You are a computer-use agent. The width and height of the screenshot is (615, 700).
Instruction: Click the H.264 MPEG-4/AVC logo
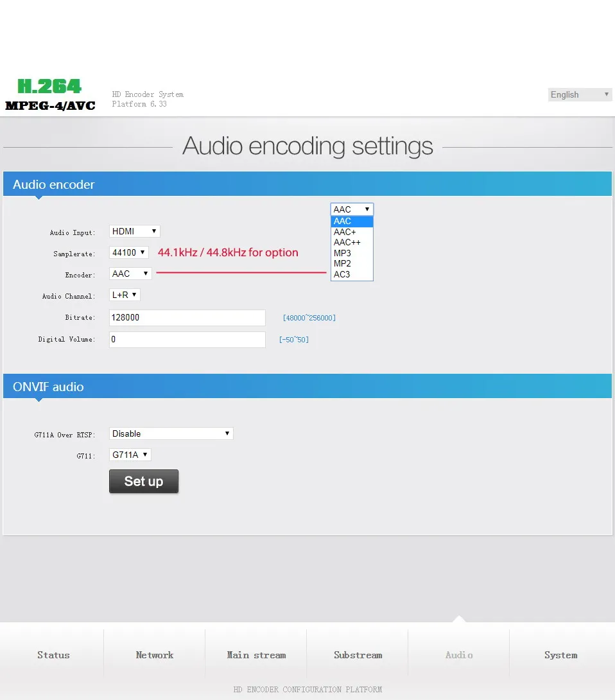pyautogui.click(x=50, y=94)
